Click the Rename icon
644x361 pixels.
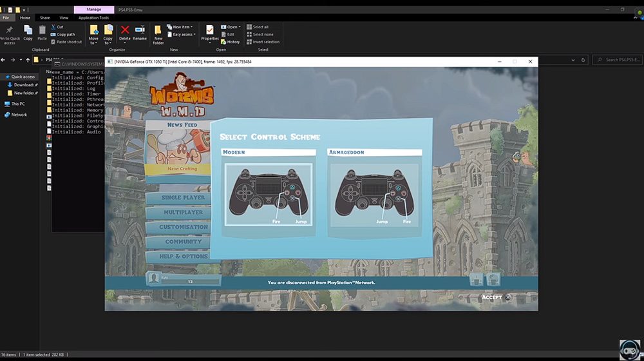[140, 31]
